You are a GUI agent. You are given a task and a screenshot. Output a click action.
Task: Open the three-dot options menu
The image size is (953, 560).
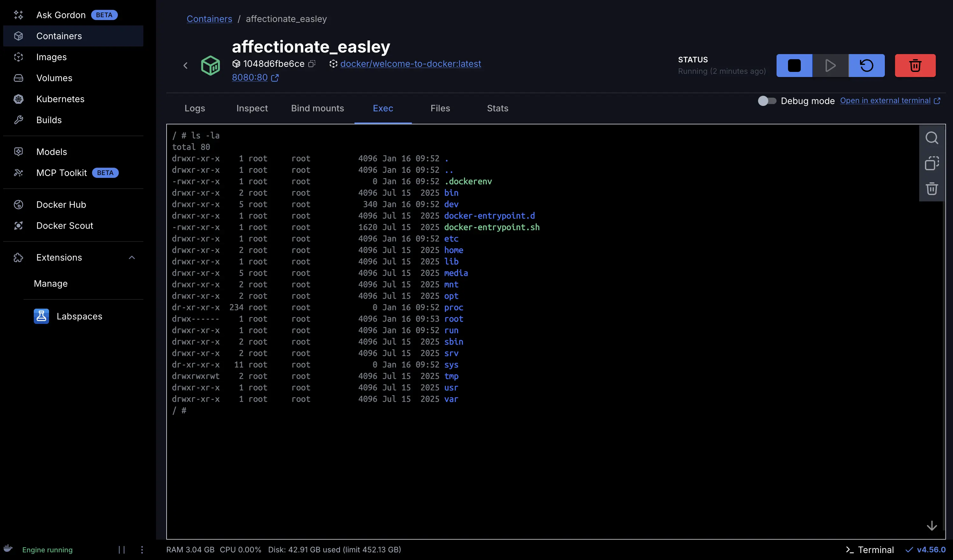tap(142, 550)
